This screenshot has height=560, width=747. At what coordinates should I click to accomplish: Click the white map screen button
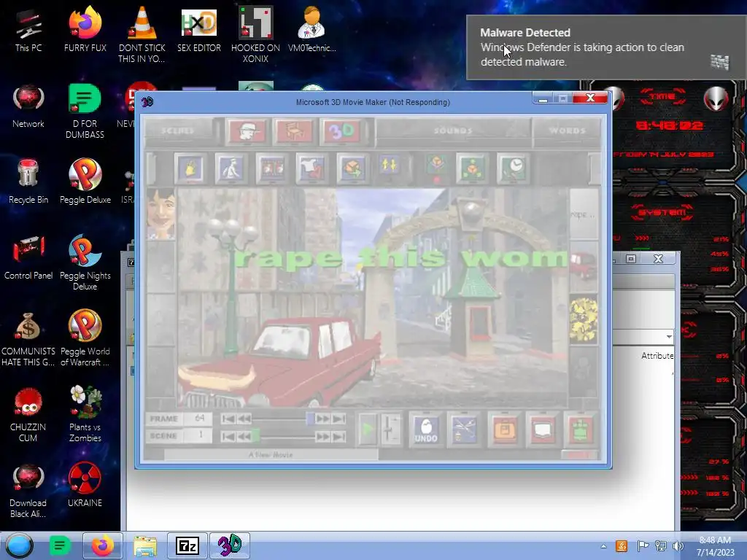543,429
